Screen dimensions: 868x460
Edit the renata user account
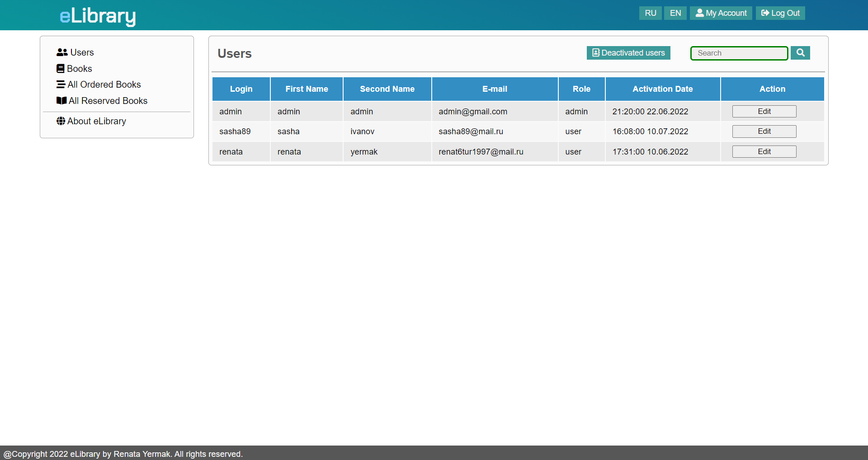click(x=764, y=151)
